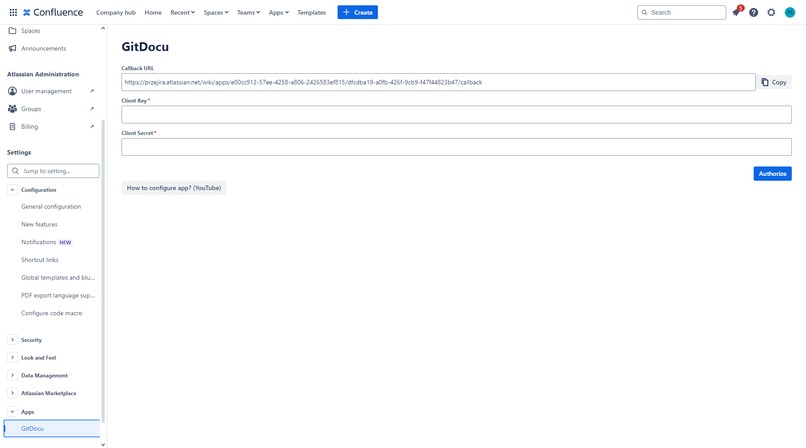Screen dimensions: 806x448
Task: Click sidebar scroll down arrow
Action: (103, 444)
